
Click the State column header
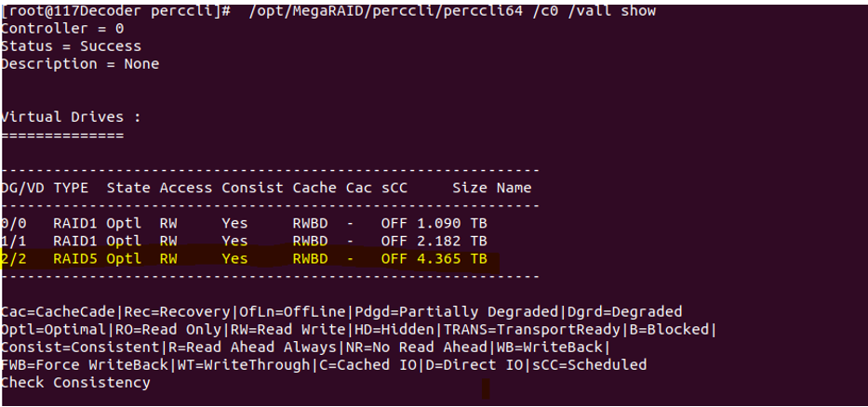128,188
